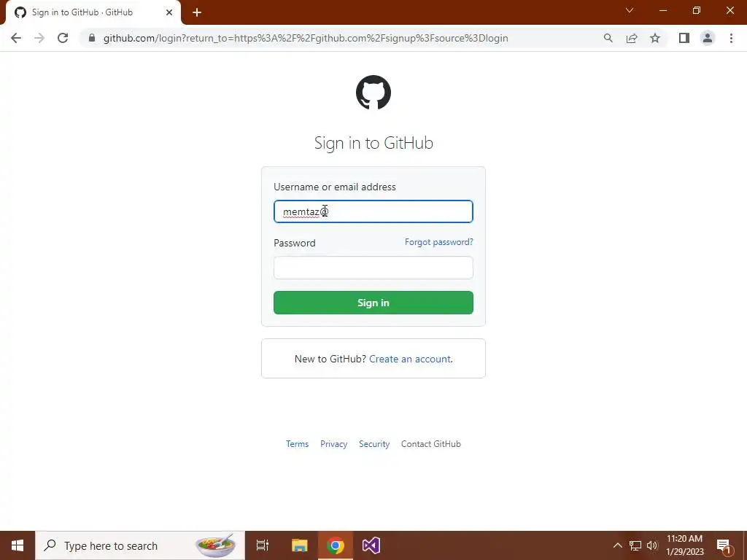Open Create an account link
The width and height of the screenshot is (747, 560).
[x=410, y=359]
